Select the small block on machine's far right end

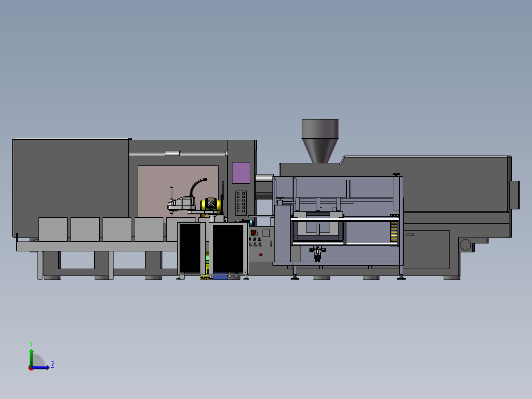[x=515, y=195]
